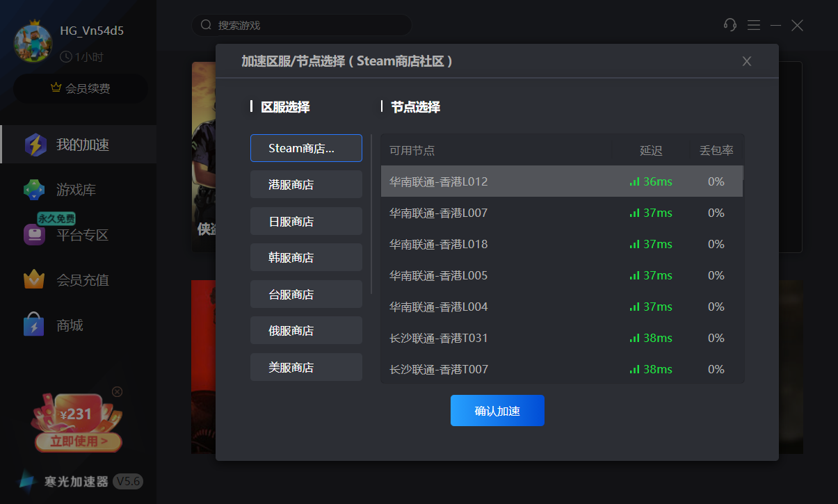Screen dimensions: 838x504
Task: Click the 永久免费 badge
Action: click(56, 218)
